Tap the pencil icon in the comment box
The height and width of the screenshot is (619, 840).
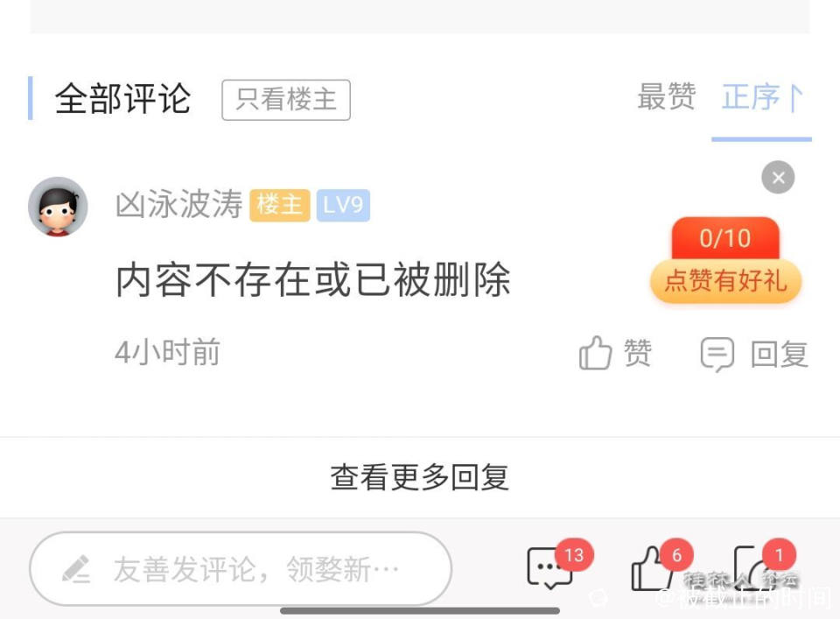77,569
